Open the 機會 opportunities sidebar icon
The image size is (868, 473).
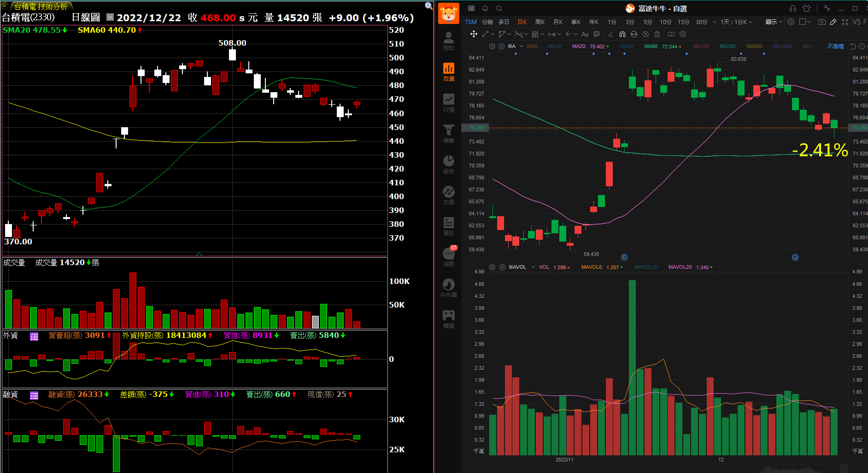point(448,134)
